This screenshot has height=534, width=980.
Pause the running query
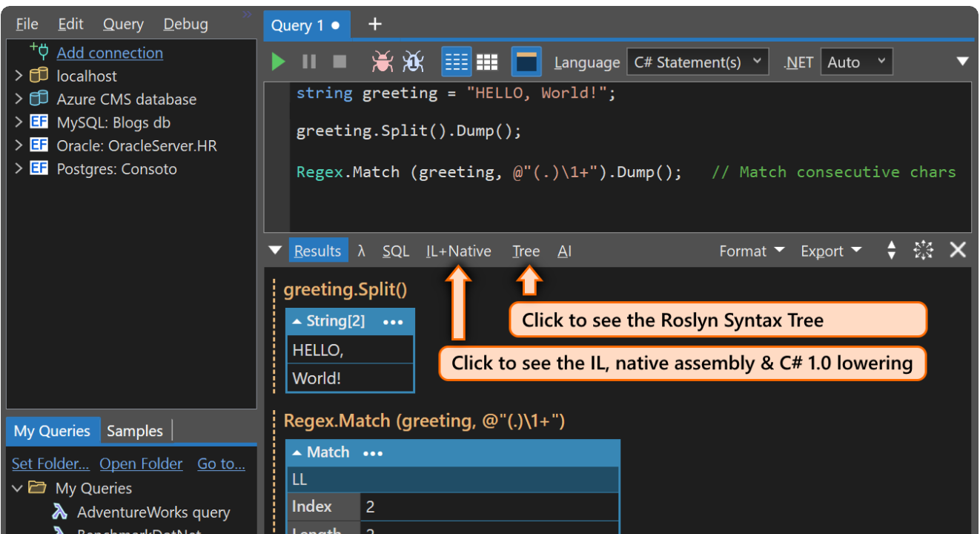click(309, 62)
